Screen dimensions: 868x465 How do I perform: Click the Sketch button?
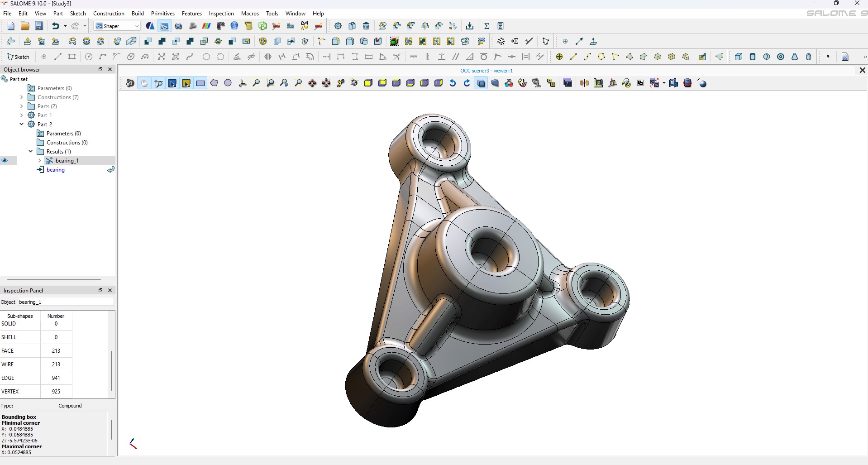pos(19,57)
